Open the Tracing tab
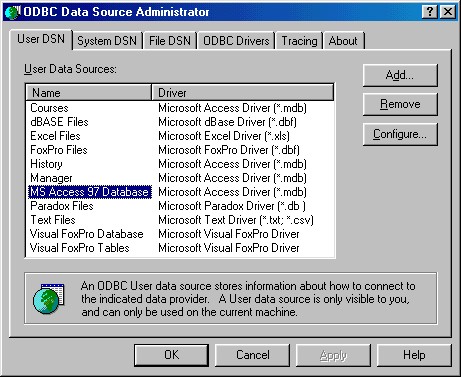Screen dimensions: 461x377 pos(299,41)
